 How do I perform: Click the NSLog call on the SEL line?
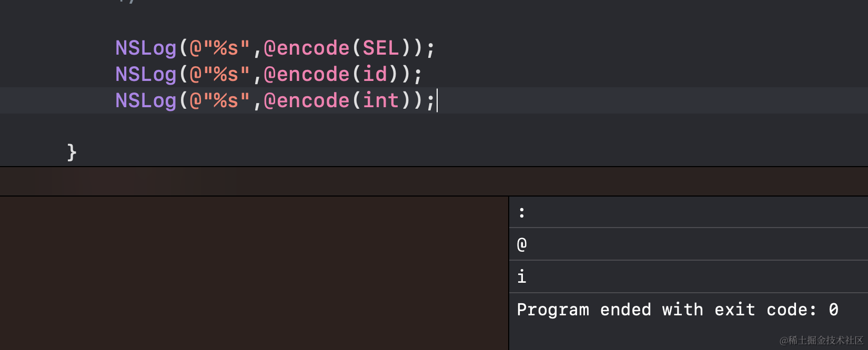[146, 48]
